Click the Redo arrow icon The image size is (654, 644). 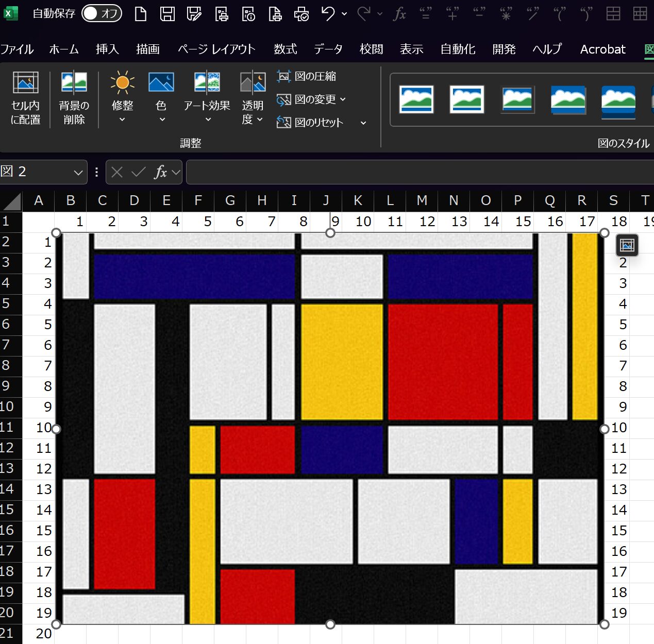pyautogui.click(x=364, y=14)
